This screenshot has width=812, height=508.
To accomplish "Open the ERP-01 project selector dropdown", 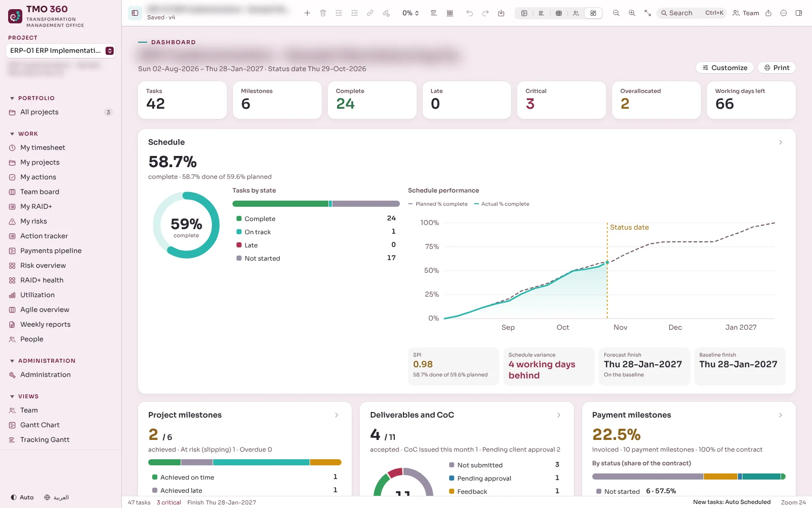I will click(61, 51).
